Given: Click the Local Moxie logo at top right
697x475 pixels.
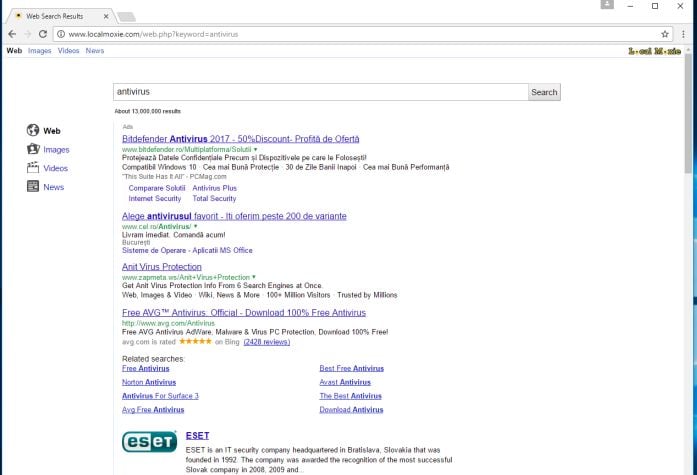Looking at the screenshot, I should coord(654,52).
